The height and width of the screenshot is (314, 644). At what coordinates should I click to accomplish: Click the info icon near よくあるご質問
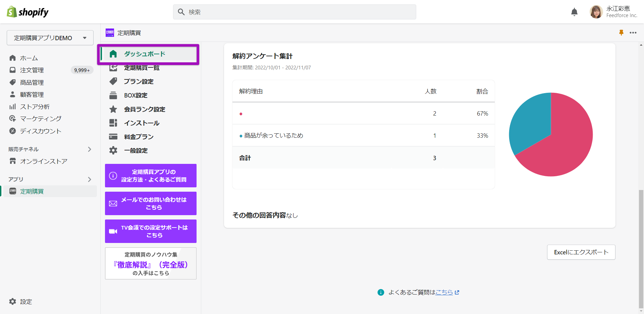(381, 292)
